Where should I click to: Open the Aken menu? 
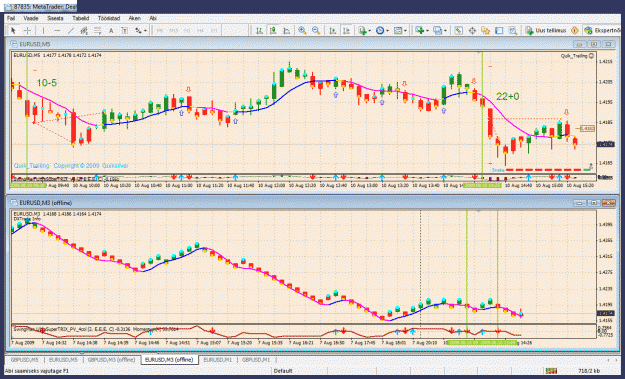(134, 18)
